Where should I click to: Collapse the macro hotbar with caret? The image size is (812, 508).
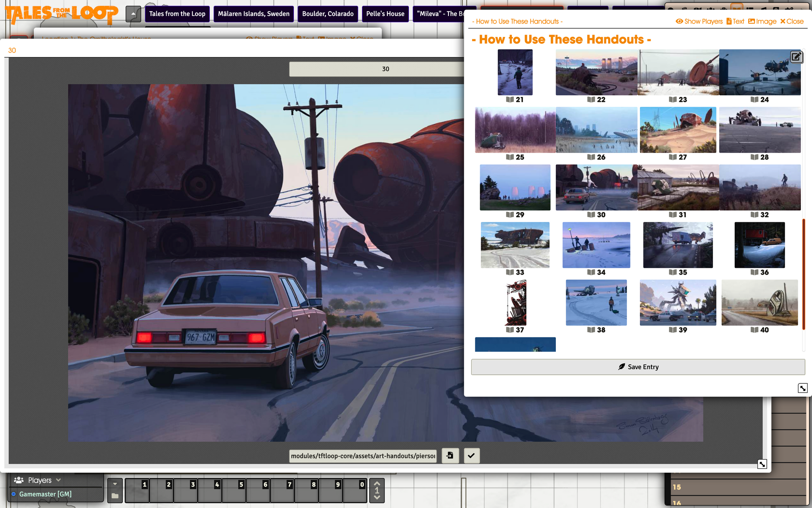[x=115, y=484]
